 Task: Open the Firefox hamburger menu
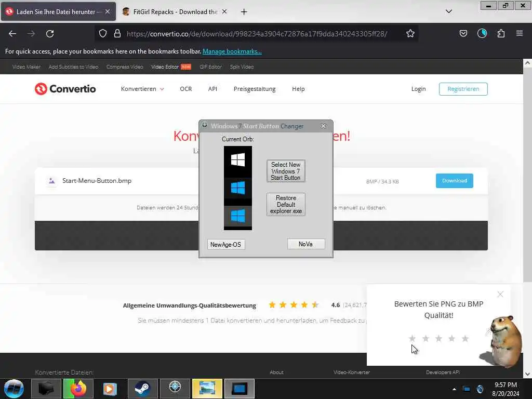pos(520,33)
